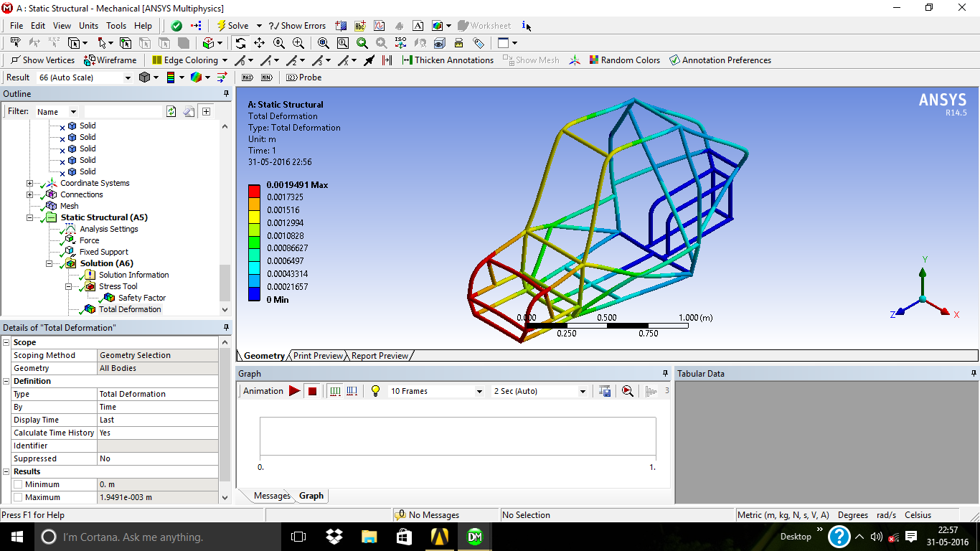Open Random Colors option
This screenshot has width=980, height=551.
pos(625,60)
